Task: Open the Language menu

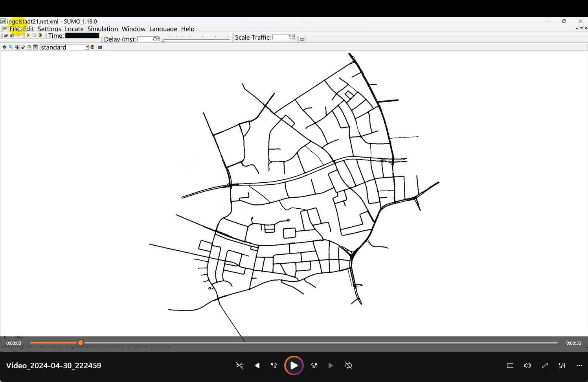Action: click(163, 29)
